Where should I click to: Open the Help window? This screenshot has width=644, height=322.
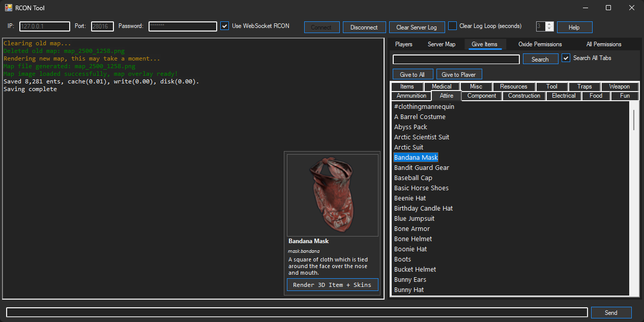point(574,27)
